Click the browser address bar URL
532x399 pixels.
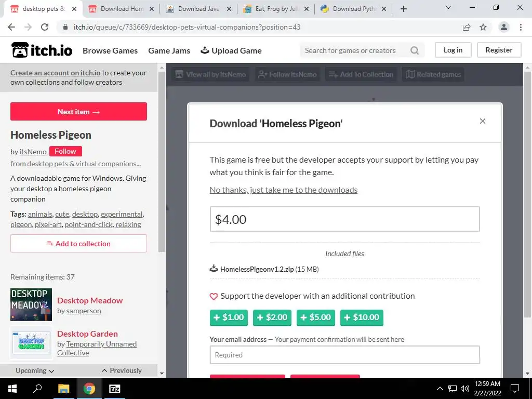tap(187, 27)
